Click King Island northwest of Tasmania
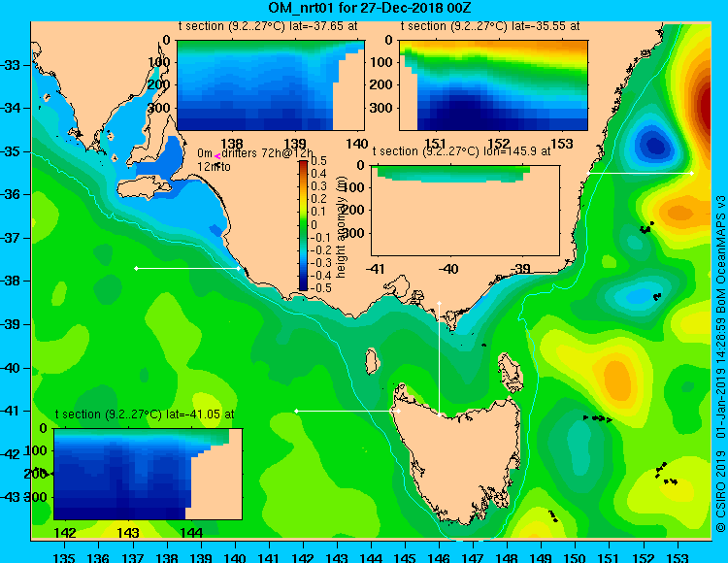 (x=371, y=361)
